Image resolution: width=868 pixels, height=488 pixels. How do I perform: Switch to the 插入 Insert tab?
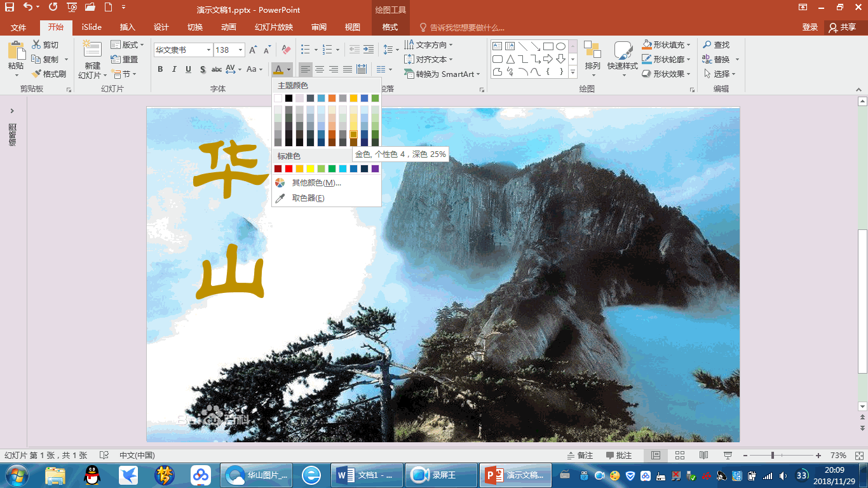click(x=128, y=27)
